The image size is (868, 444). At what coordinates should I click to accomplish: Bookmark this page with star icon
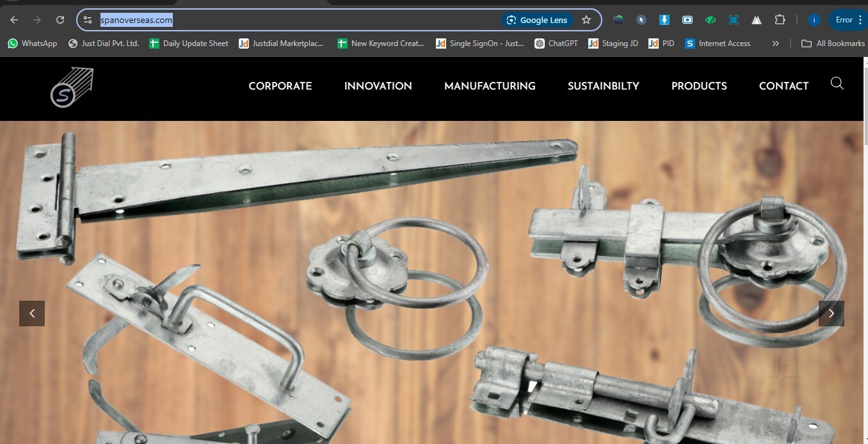586,20
